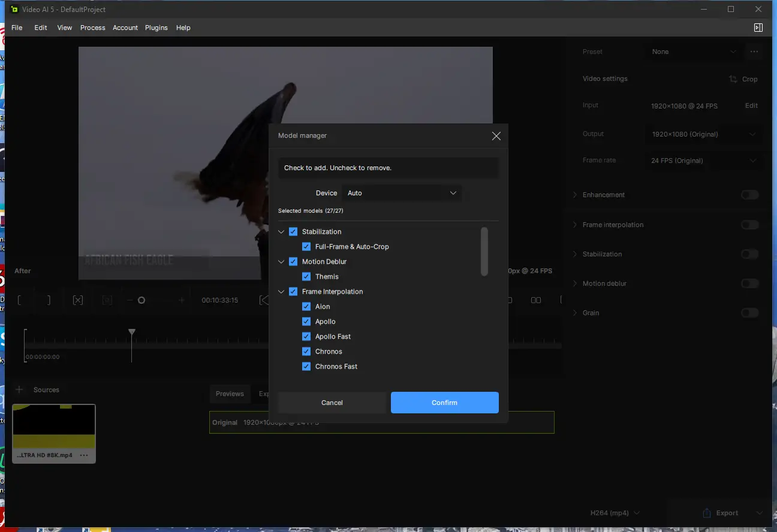Turn on the Stabilization toggle switch
The height and width of the screenshot is (532, 777).
tap(750, 254)
